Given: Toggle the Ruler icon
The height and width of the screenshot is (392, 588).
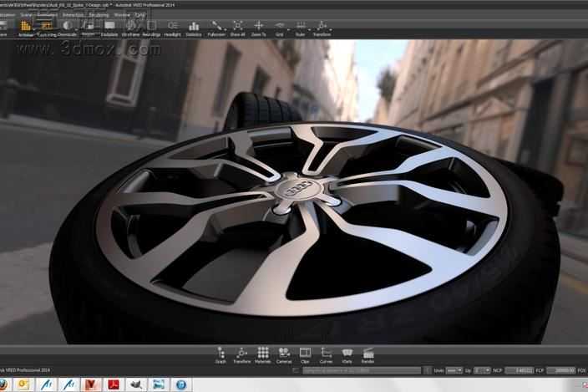Looking at the screenshot, I should point(301,28).
